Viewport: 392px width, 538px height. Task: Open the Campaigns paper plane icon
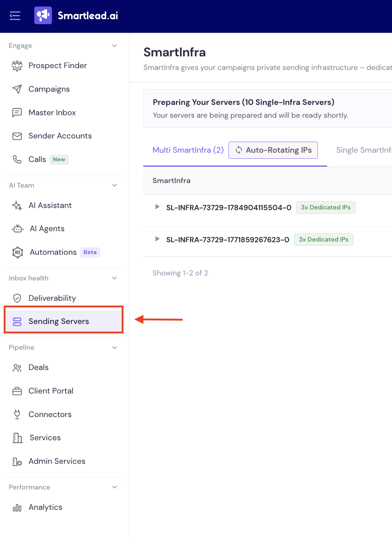click(x=17, y=89)
